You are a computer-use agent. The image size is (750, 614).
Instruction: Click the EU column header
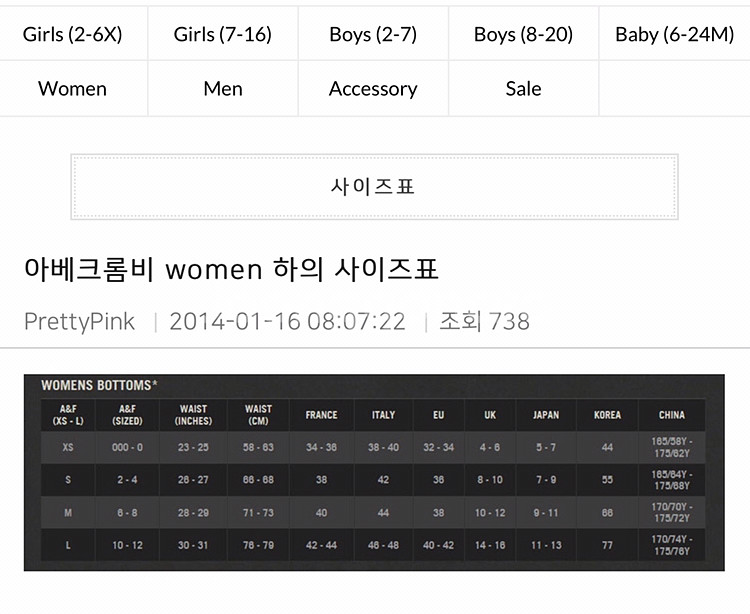(439, 415)
